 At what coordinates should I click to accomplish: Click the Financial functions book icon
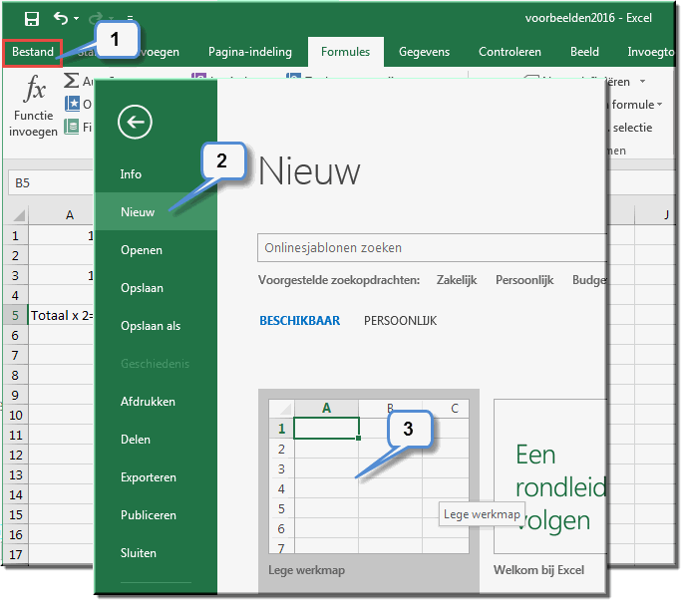pos(72,127)
